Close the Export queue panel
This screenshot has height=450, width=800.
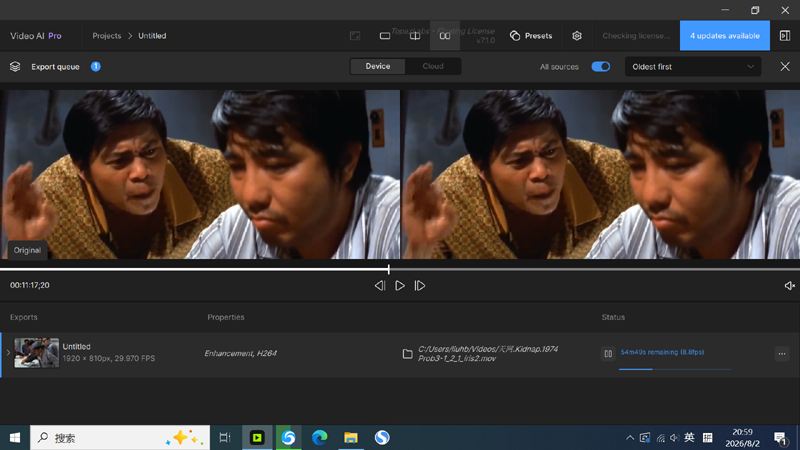click(x=785, y=67)
